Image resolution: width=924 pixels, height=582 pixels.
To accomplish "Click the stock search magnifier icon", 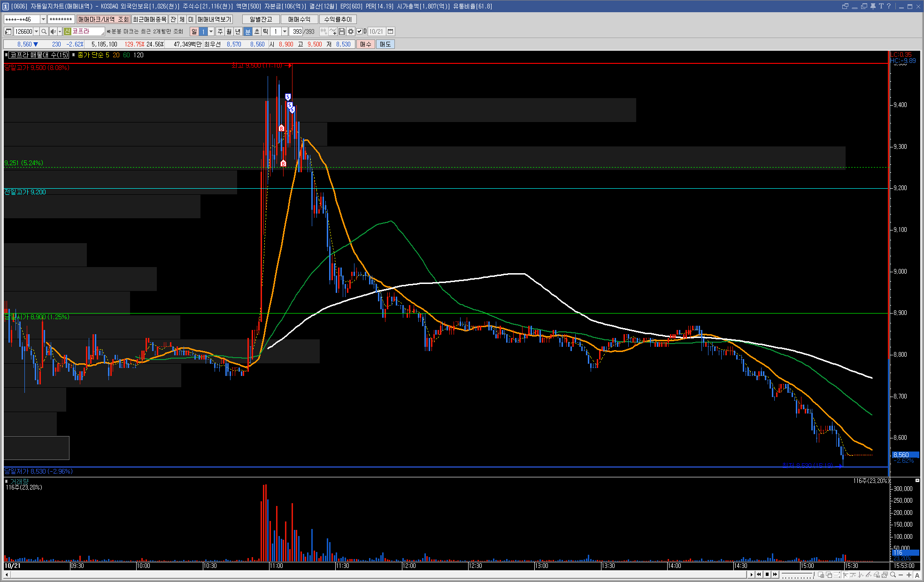I will point(44,31).
